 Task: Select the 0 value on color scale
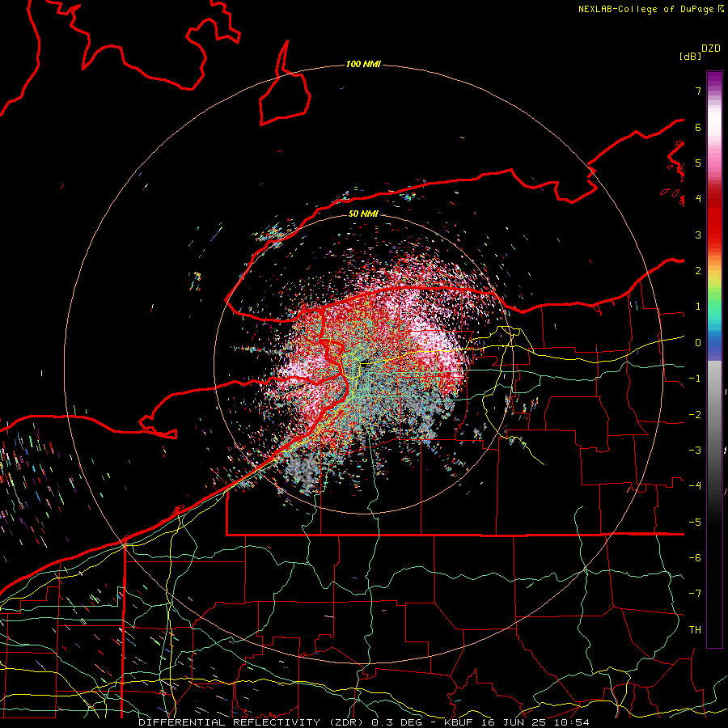(x=698, y=343)
